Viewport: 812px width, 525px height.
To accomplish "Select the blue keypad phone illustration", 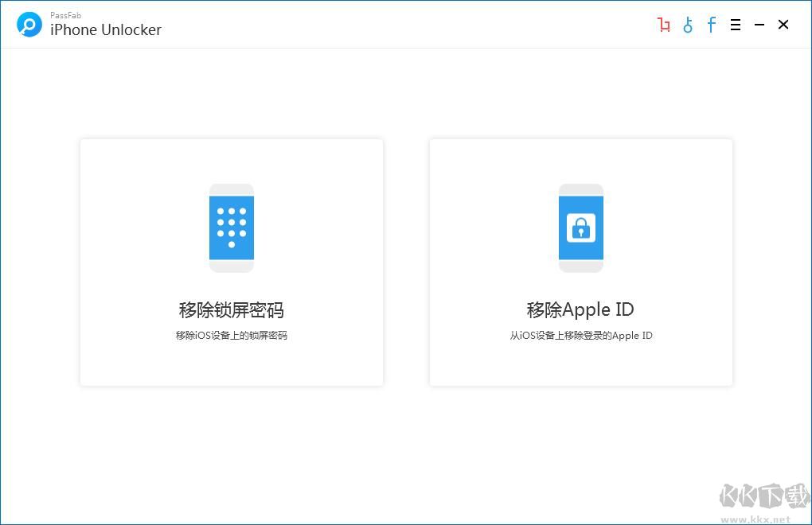I will [x=231, y=228].
